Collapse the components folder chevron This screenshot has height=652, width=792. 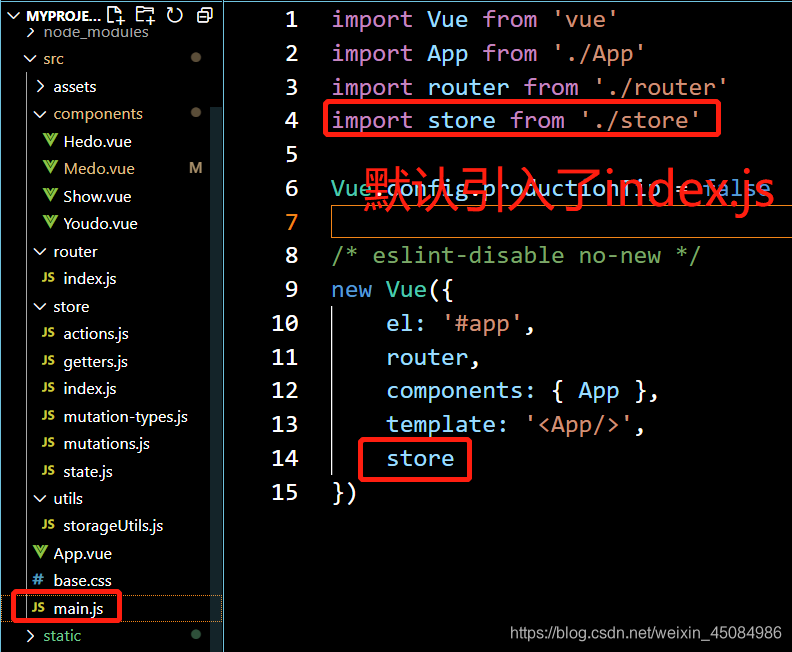pyautogui.click(x=40, y=114)
